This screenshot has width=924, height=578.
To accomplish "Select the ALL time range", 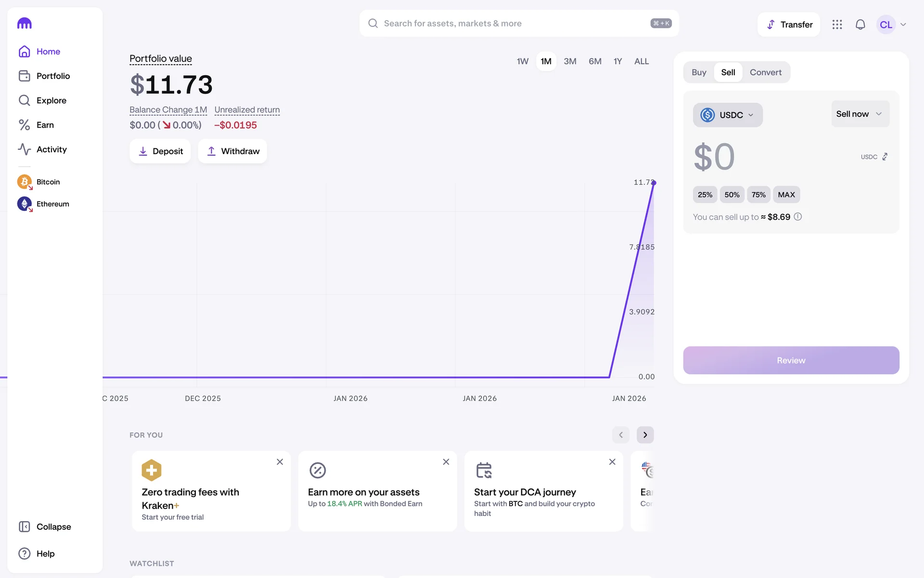I will point(641,61).
